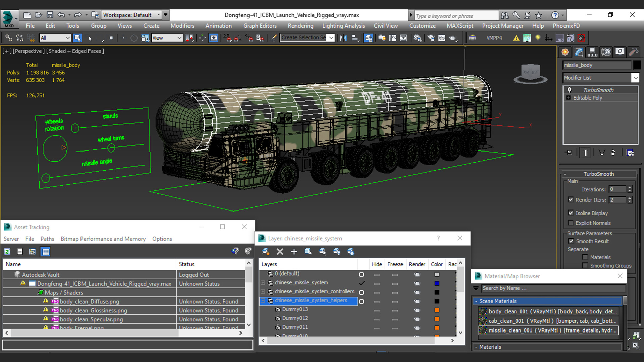The width and height of the screenshot is (644, 362).
Task: Open the MAXScript menu
Action: [x=460, y=26]
